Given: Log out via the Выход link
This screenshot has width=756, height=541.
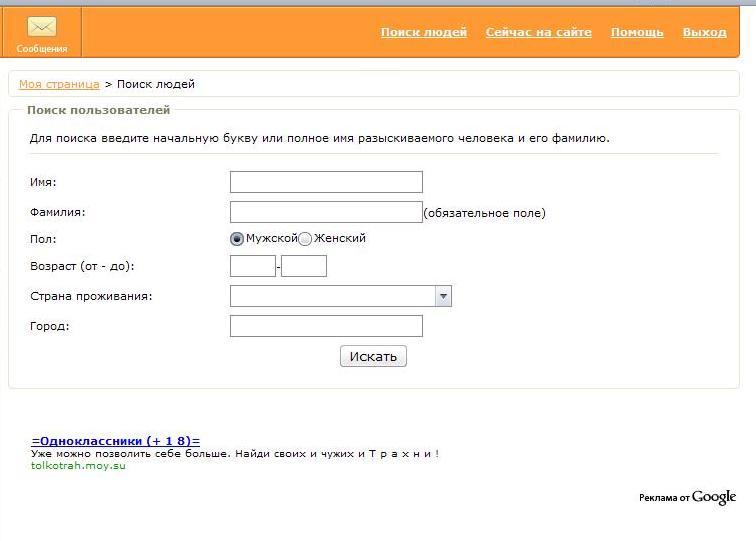Looking at the screenshot, I should pos(704,32).
